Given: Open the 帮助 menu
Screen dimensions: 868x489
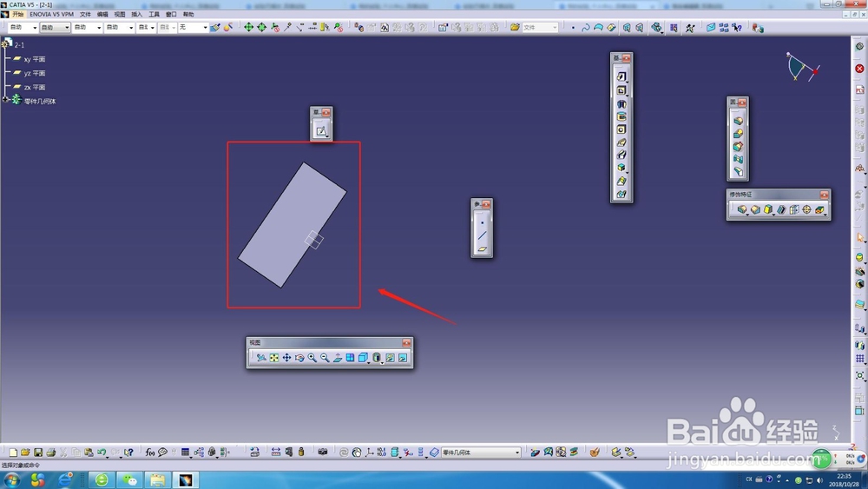Looking at the screenshot, I should coord(188,15).
